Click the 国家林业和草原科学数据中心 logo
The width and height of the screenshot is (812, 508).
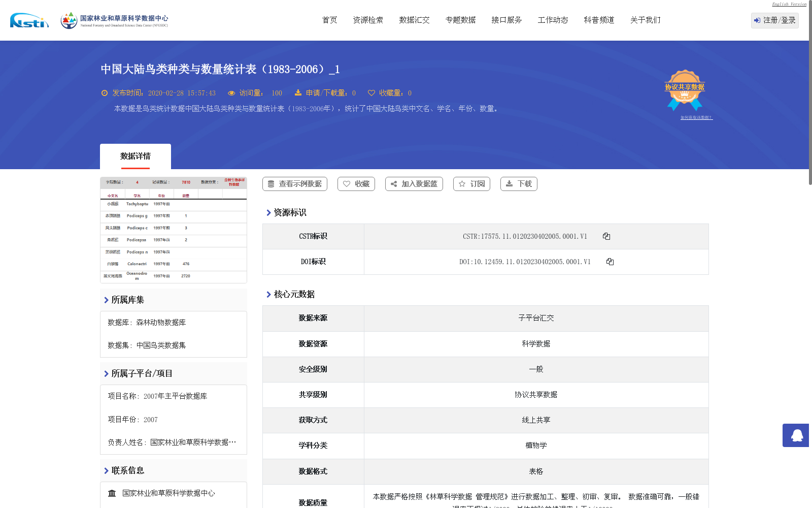(x=114, y=20)
